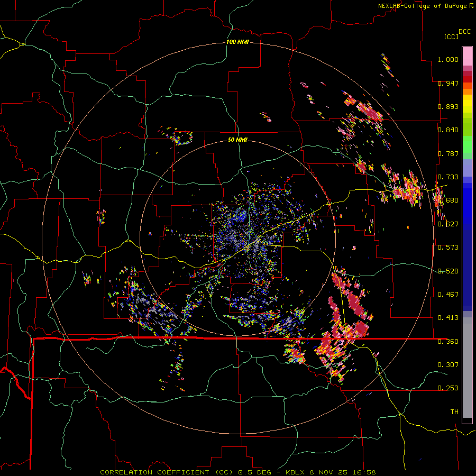Click the 50 NMI range ring label
Screen dimensions: 476x476
click(237, 140)
